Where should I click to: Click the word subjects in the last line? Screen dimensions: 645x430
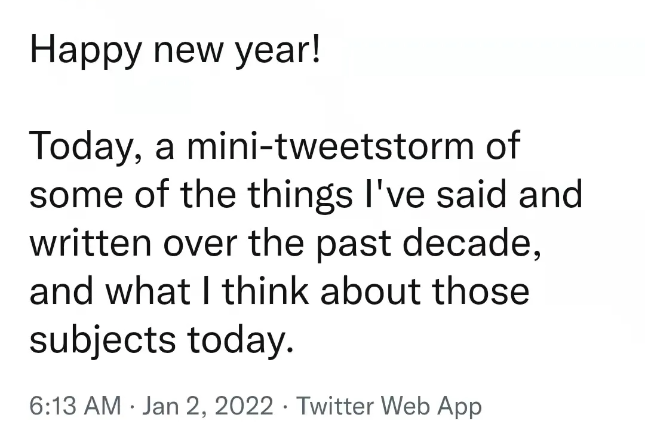[102, 341]
